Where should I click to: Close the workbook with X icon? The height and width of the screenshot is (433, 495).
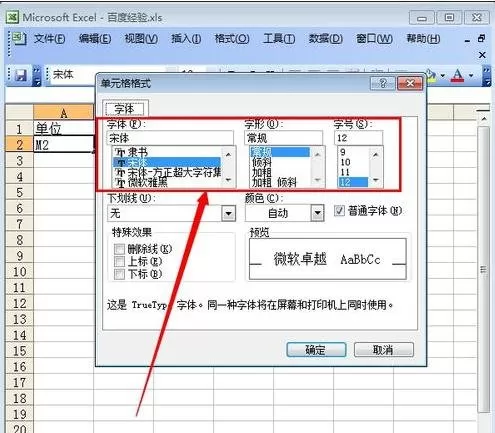[x=482, y=55]
